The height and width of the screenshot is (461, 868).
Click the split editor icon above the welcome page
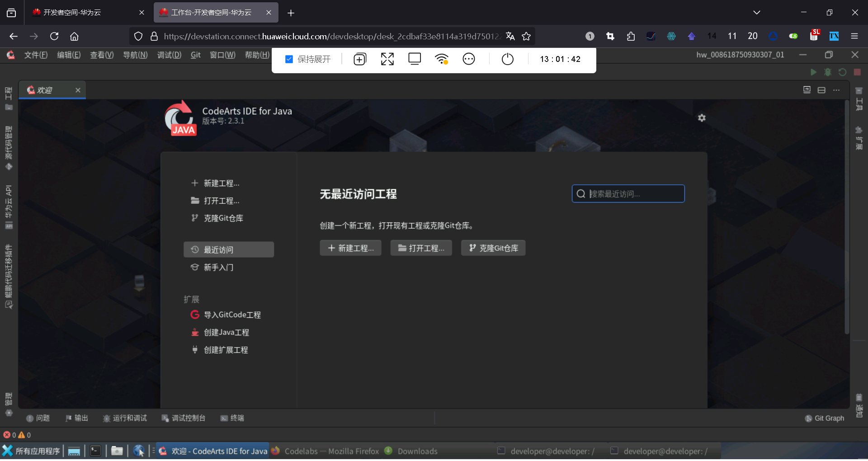(x=821, y=89)
